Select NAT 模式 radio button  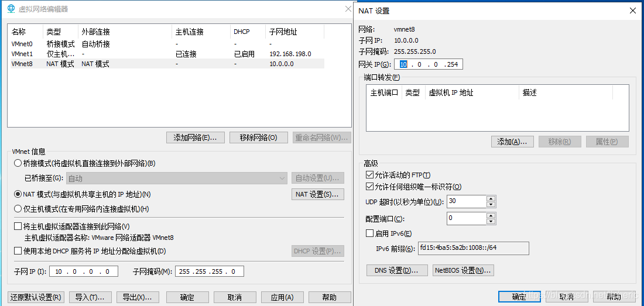(18, 194)
